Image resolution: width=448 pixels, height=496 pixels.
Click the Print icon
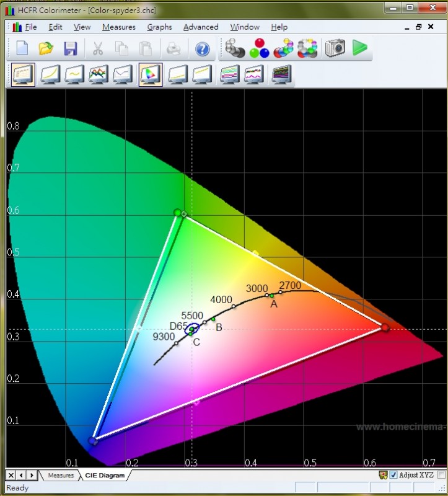coord(173,49)
